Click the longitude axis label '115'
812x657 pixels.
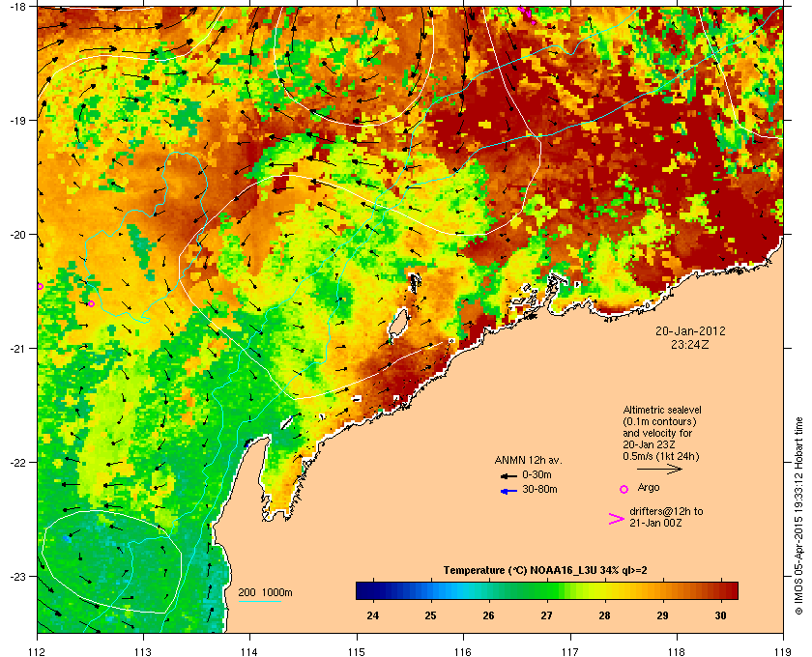(357, 652)
